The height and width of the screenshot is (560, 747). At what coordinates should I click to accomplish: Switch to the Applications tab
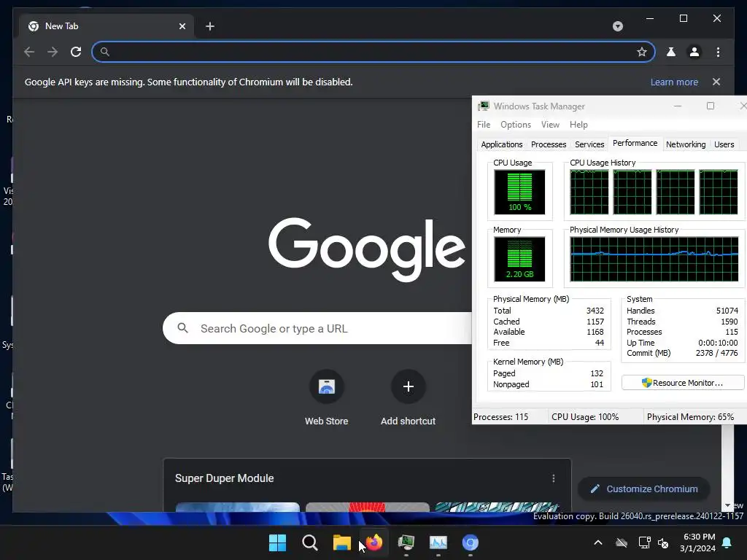[501, 144]
